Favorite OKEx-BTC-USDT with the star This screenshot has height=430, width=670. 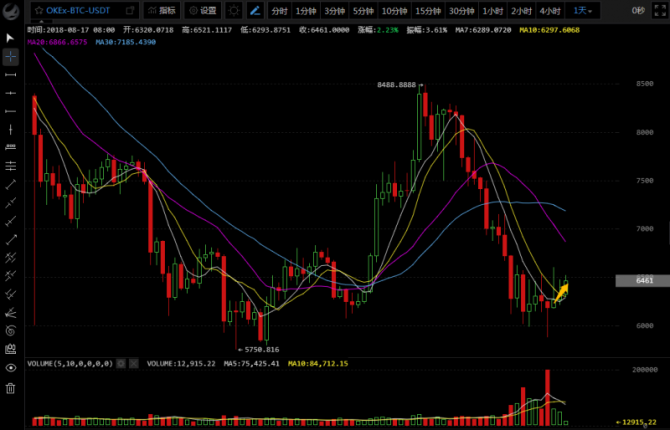(38, 11)
